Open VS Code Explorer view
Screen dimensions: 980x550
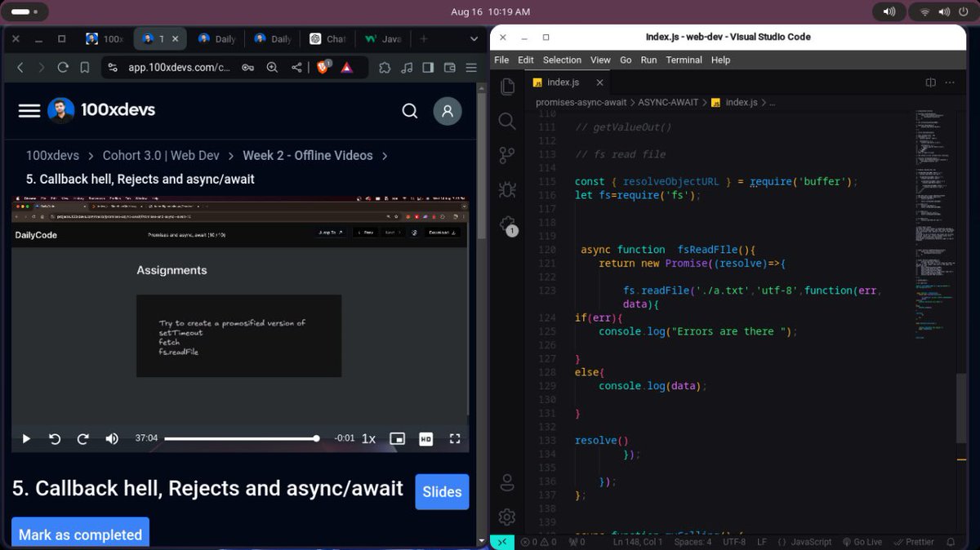[507, 86]
